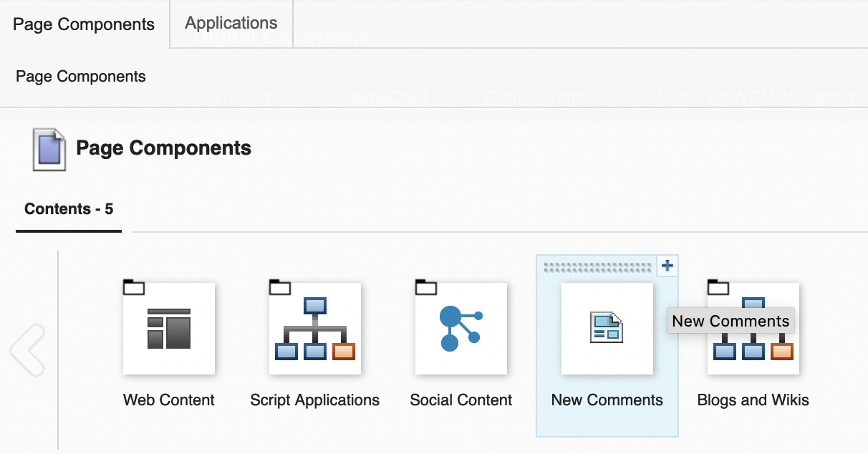Click the Page Components document icon
The height and width of the screenshot is (454, 868).
pyautogui.click(x=48, y=148)
